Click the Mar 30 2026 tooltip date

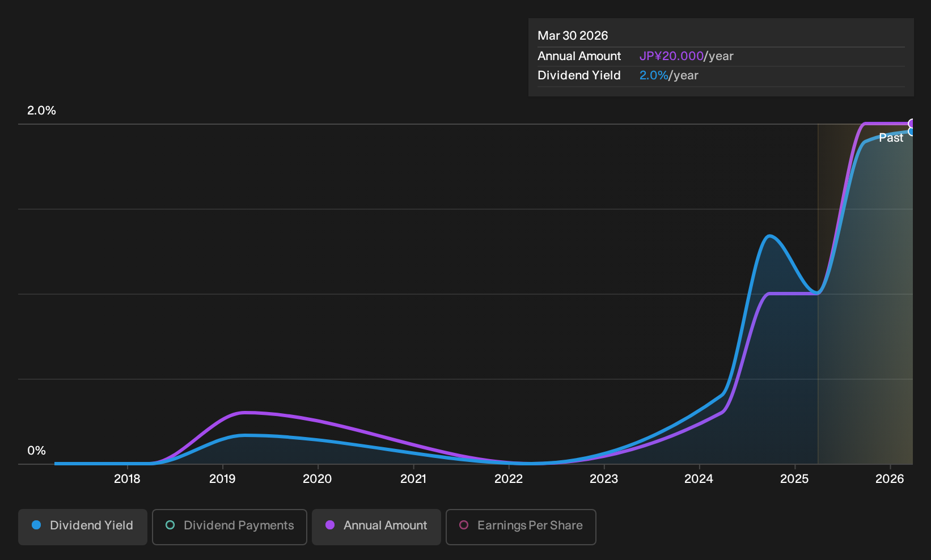click(573, 36)
